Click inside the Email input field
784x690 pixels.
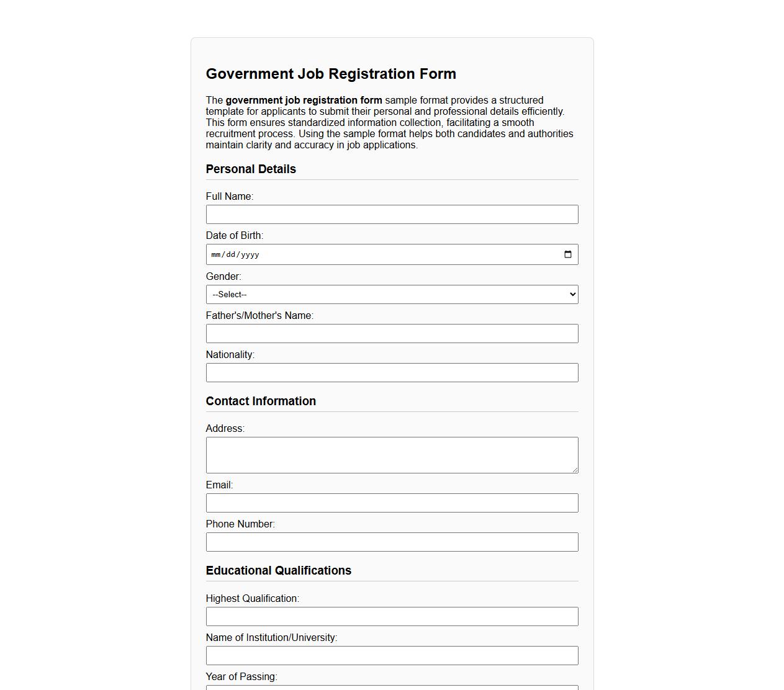pos(392,503)
